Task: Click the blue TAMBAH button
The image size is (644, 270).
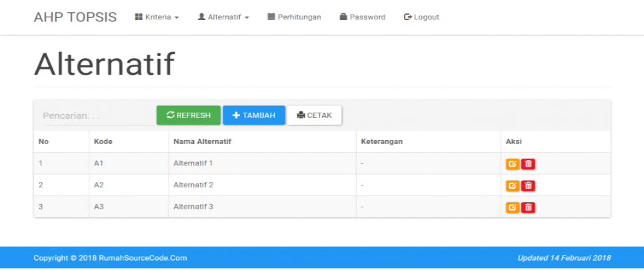Action: (x=254, y=115)
